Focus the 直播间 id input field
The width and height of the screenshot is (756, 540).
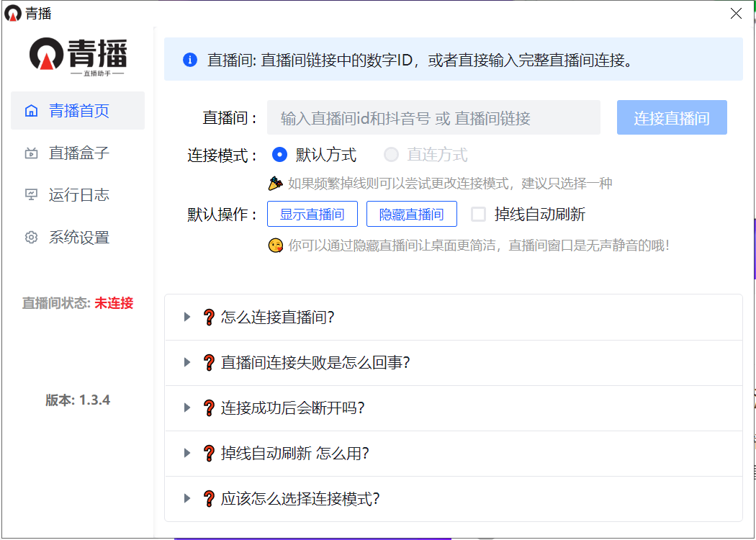(x=433, y=117)
